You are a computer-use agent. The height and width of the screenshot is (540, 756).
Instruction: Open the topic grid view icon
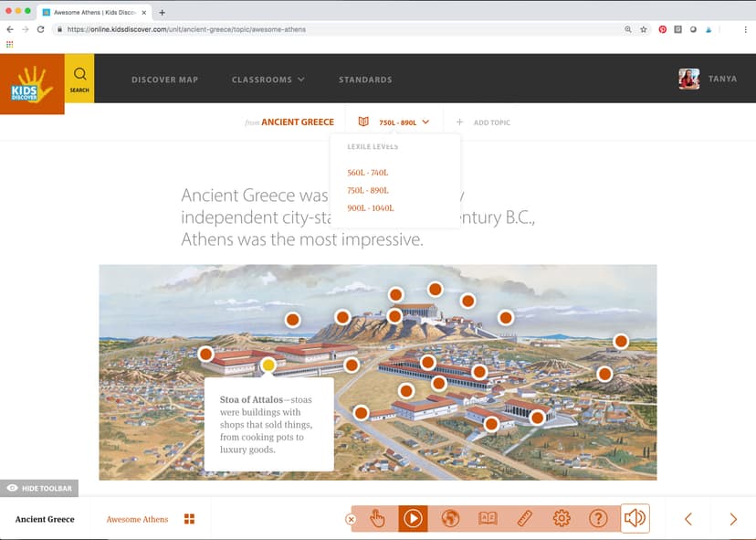pos(190,519)
